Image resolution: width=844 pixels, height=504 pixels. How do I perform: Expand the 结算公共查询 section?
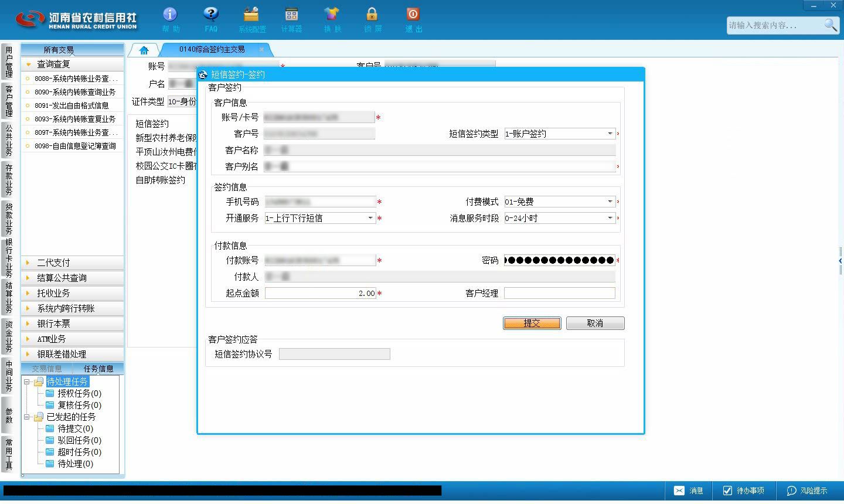[x=73, y=278]
